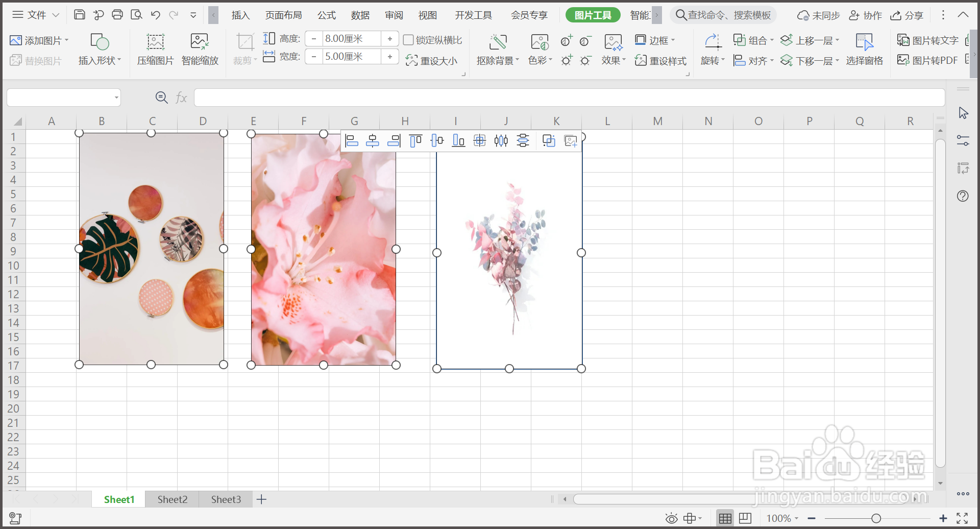Distribute selected pictures horizontally
This screenshot has width=980, height=529.
coord(501,140)
